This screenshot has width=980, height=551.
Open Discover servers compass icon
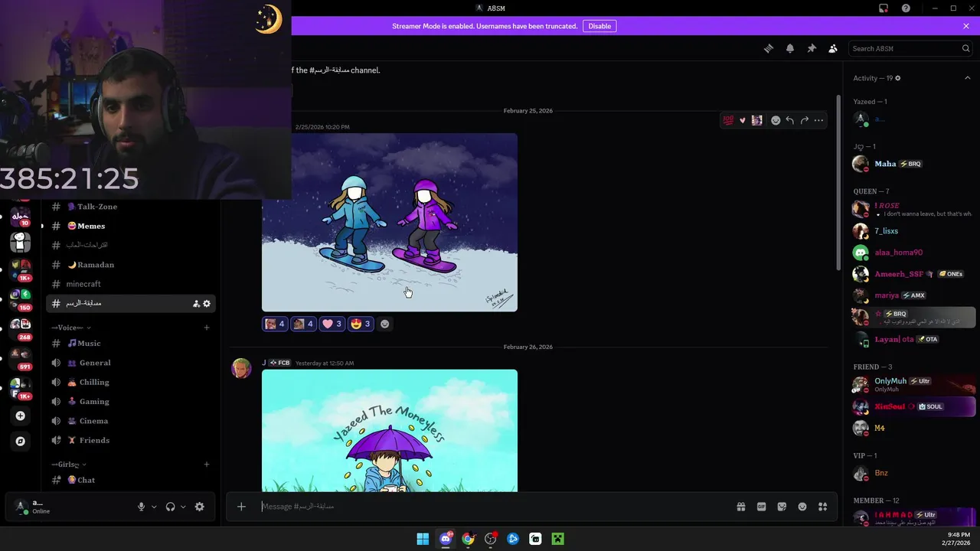pyautogui.click(x=21, y=441)
